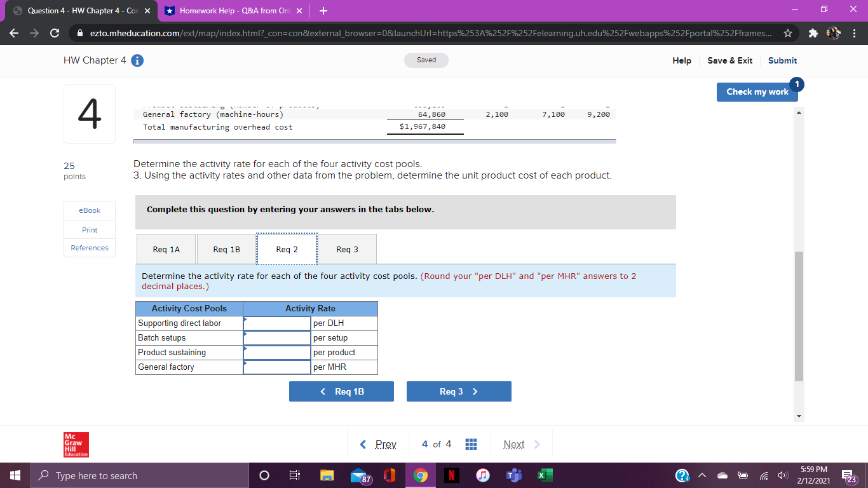The image size is (868, 488).
Task: Open a new browser tab
Action: click(323, 11)
